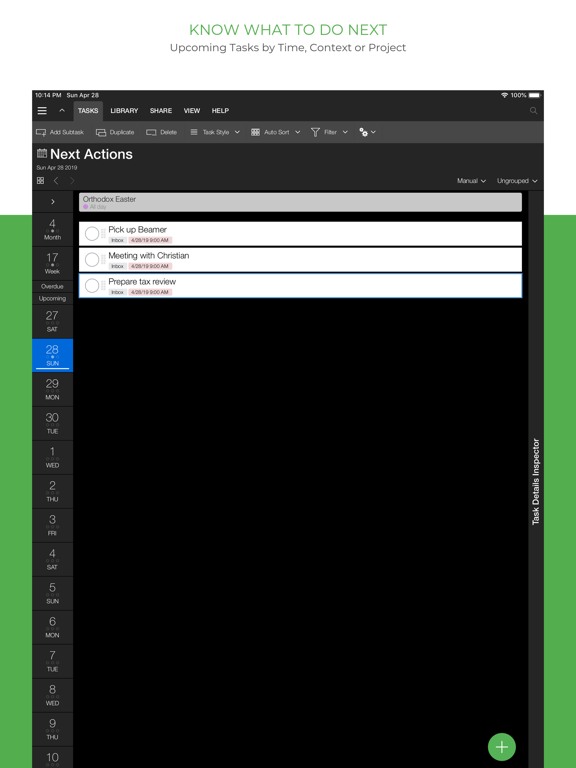Select 7 TUE in the date list
The width and height of the screenshot is (576, 768).
tap(52, 661)
